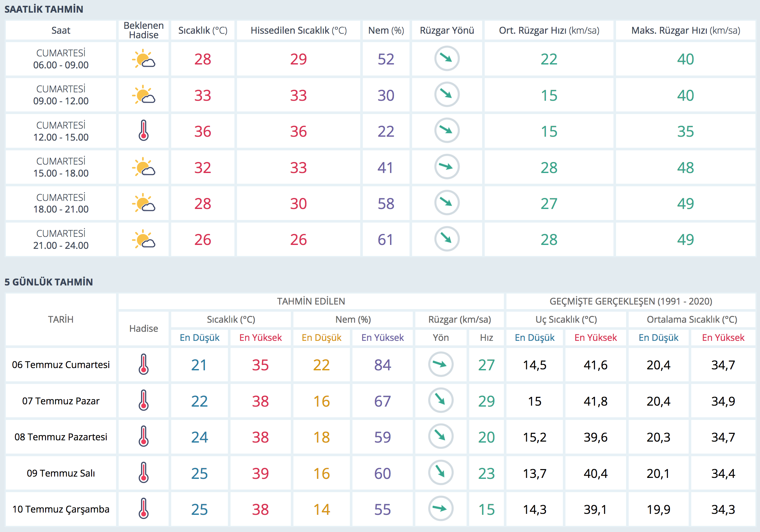Click the wind direction arrow for 15.00 - 18.00
This screenshot has width=760, height=532.
coord(446,167)
